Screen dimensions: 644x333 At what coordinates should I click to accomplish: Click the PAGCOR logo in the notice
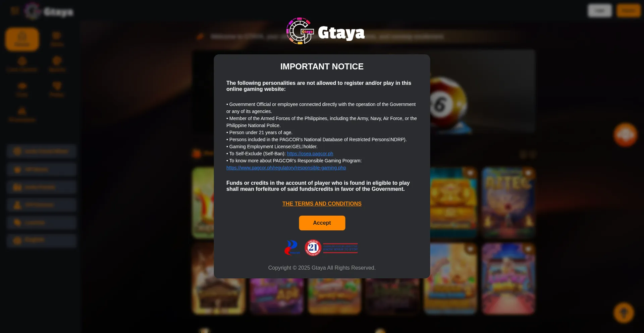(292, 247)
